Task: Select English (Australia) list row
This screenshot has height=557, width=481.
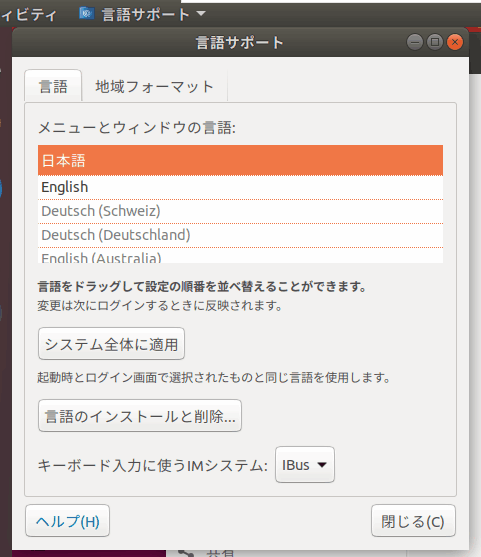Action: [x=240, y=255]
